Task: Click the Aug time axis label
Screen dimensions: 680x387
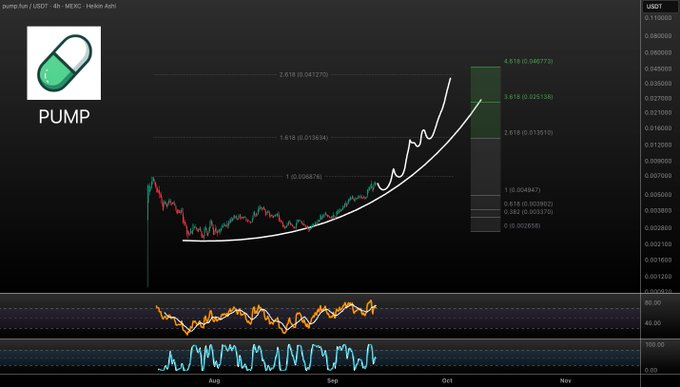Action: coord(214,380)
